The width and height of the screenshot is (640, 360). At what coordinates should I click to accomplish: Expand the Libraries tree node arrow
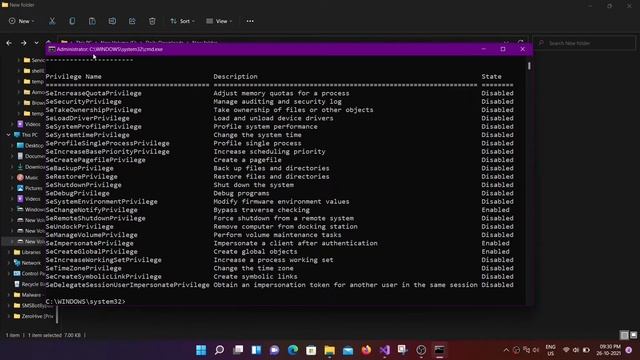9,252
